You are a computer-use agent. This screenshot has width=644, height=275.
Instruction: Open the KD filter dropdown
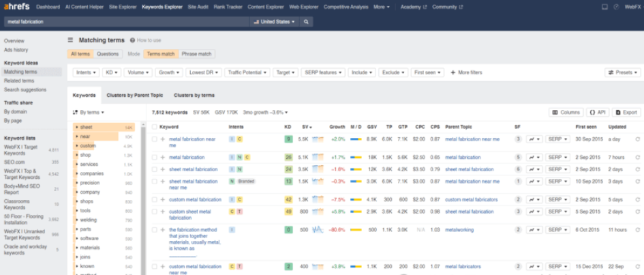click(x=112, y=72)
